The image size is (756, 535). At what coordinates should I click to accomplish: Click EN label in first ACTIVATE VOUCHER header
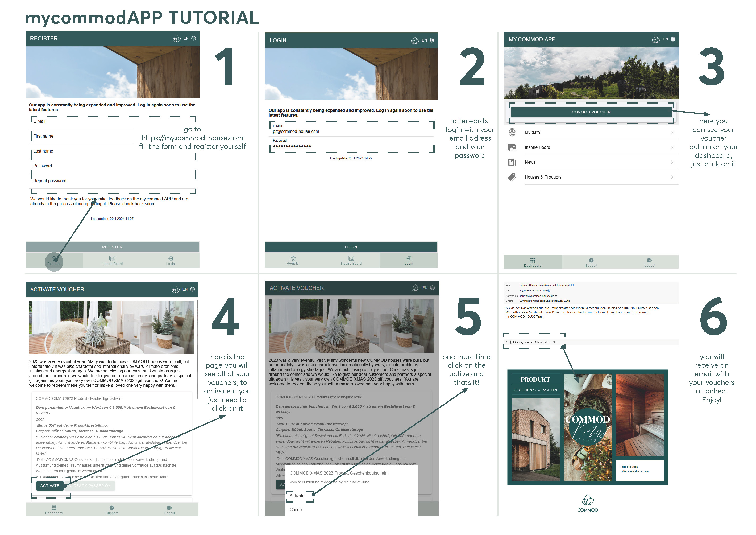point(185,289)
